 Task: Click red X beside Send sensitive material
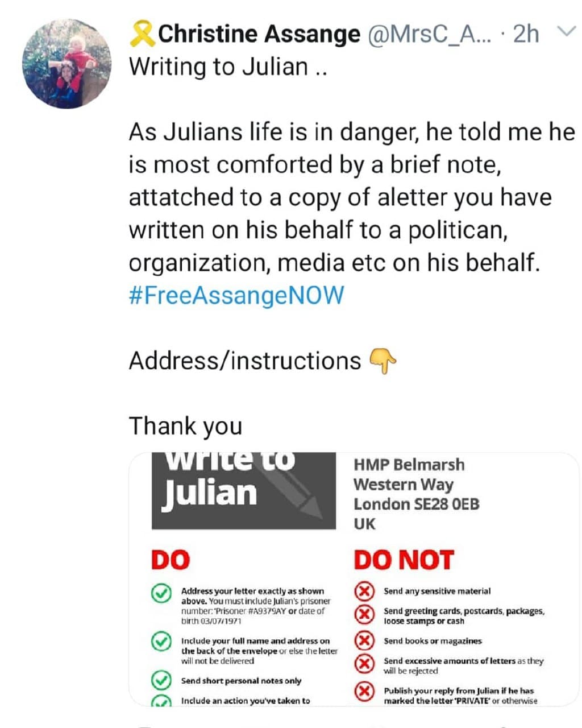pos(364,591)
